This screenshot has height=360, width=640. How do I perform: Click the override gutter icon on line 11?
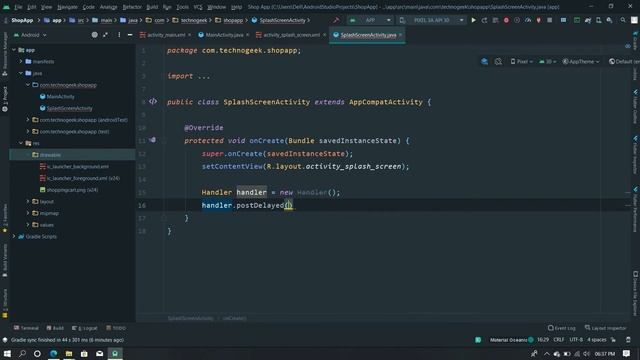[x=152, y=140]
